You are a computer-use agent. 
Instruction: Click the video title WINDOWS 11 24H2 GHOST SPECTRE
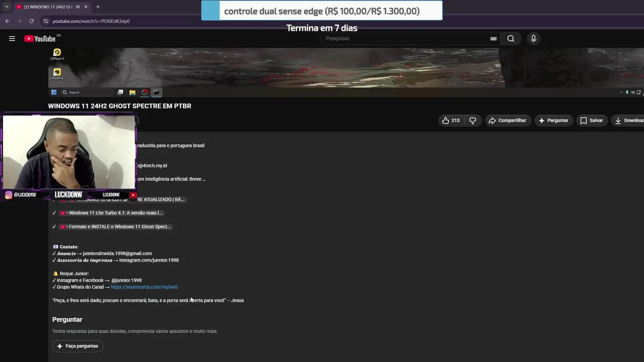point(120,106)
